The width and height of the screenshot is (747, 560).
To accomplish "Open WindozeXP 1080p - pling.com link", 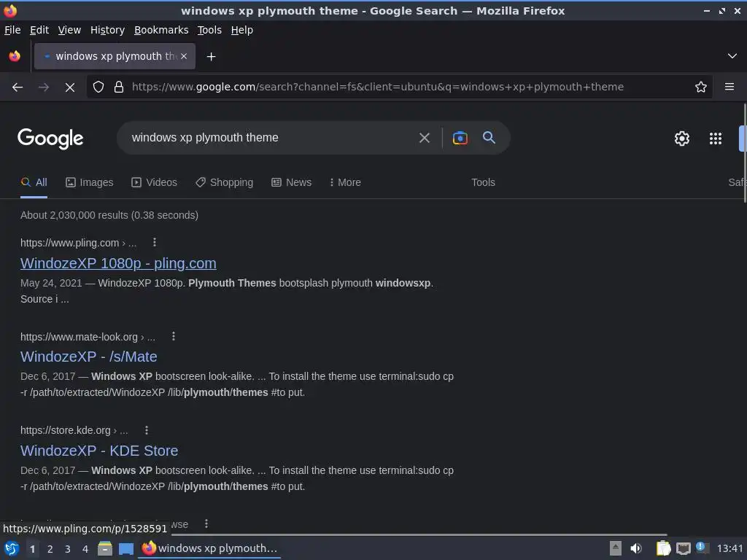I will tap(118, 263).
